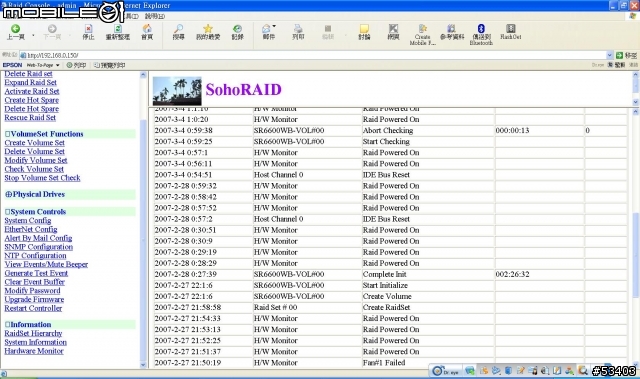The width and height of the screenshot is (640, 379).
Task: Send page via 傳送到 Bluetooth icon
Action: [481, 35]
